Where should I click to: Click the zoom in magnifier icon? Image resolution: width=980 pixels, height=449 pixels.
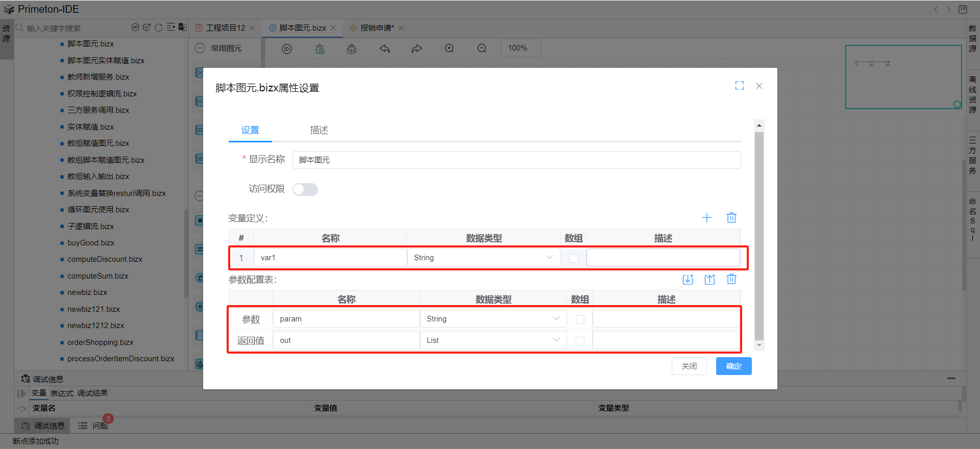449,48
